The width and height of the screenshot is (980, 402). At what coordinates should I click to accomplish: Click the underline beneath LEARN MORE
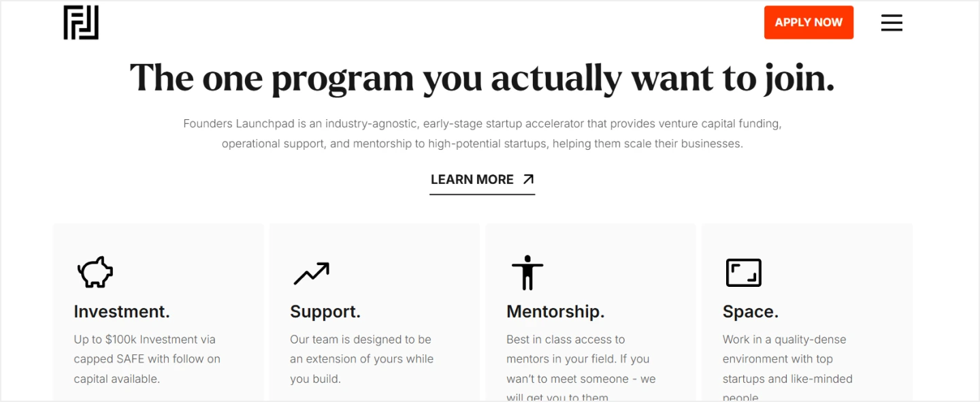[x=483, y=194]
